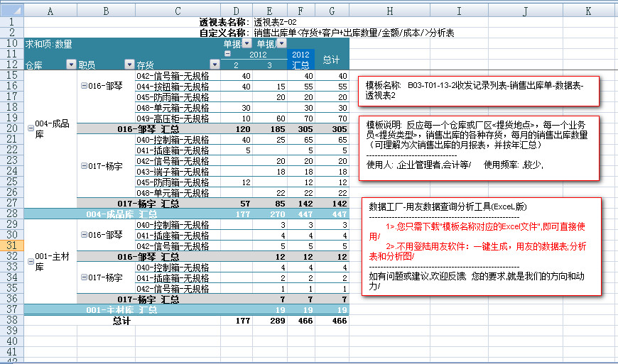Collapse 017-杨宇 under 001-主材库
Image resolution: width=618 pixels, height=364 pixels.
coord(85,277)
